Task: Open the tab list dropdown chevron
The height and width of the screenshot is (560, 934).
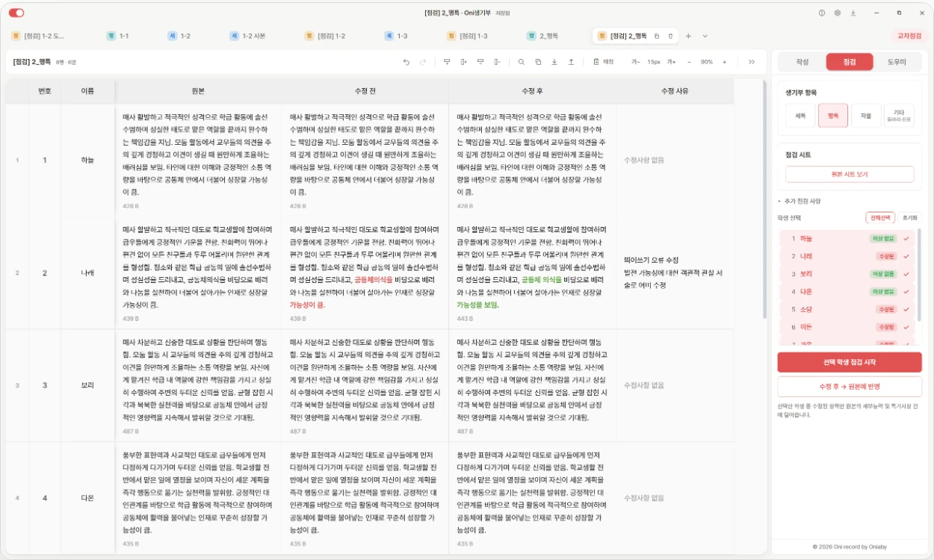Action: click(x=705, y=36)
